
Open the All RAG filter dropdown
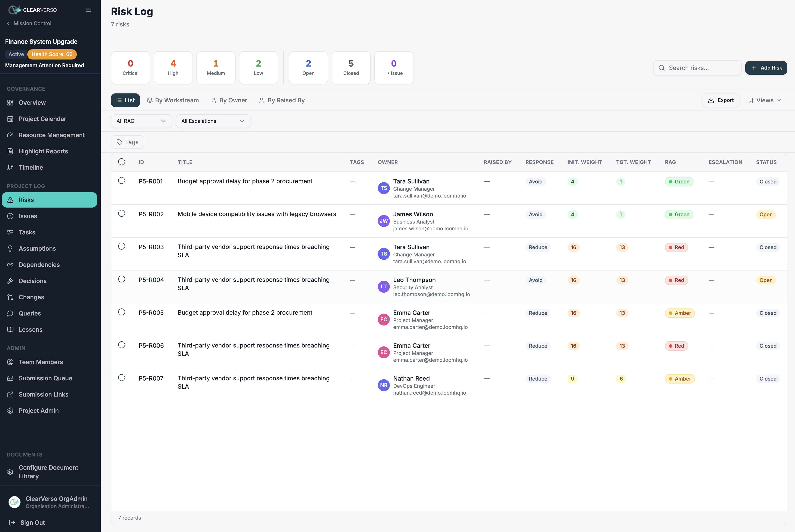point(141,121)
